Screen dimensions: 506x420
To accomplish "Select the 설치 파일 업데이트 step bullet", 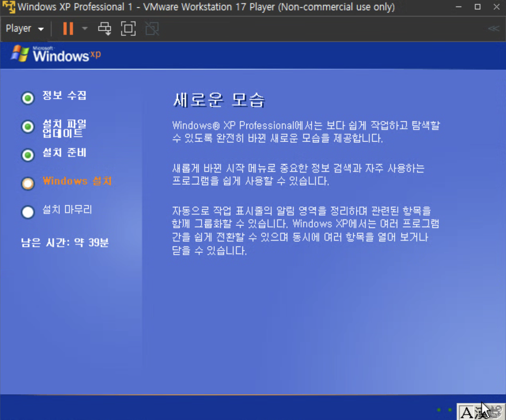I will click(28, 127).
